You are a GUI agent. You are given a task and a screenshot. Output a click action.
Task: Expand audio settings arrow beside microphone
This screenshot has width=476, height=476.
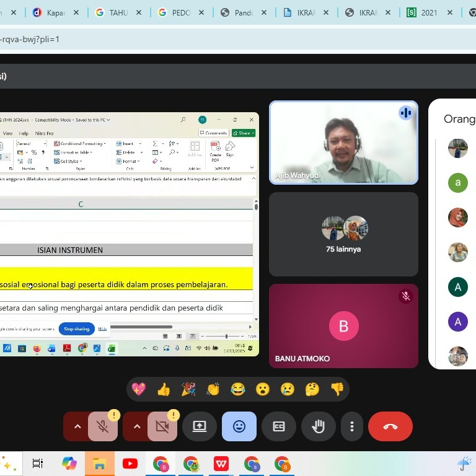tap(77, 426)
